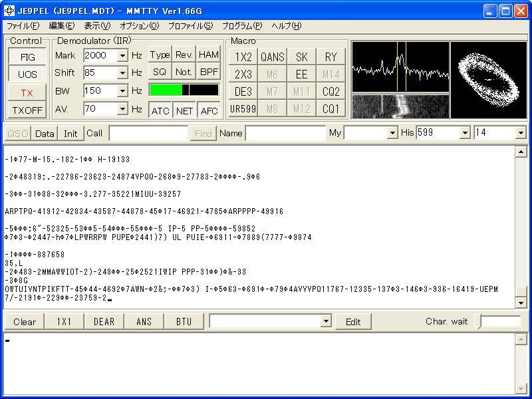532x399 pixels.
Task: Open the プロファイル(S) menu
Action: [190, 26]
